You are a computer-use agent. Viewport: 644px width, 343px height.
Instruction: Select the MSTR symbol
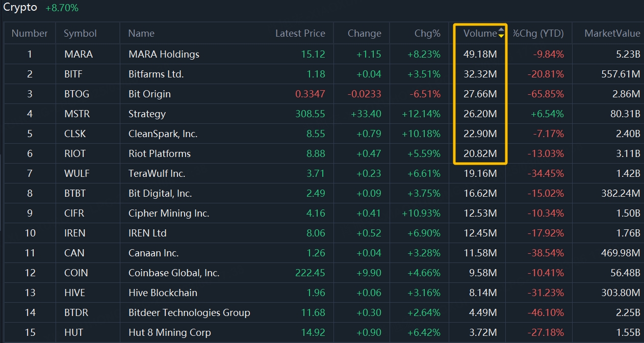[76, 114]
